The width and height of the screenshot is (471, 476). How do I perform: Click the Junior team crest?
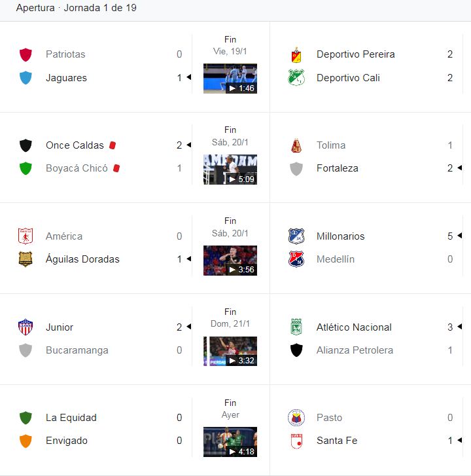(x=26, y=327)
